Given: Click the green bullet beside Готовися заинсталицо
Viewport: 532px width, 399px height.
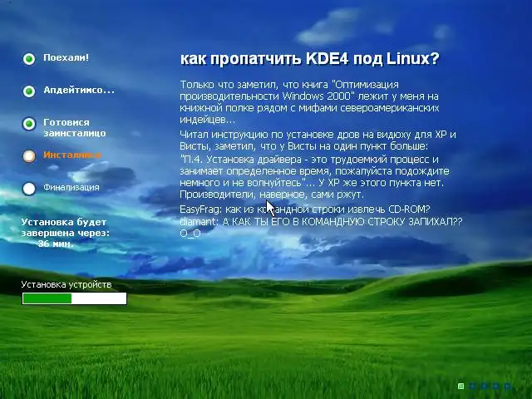Looking at the screenshot, I should click(29, 124).
